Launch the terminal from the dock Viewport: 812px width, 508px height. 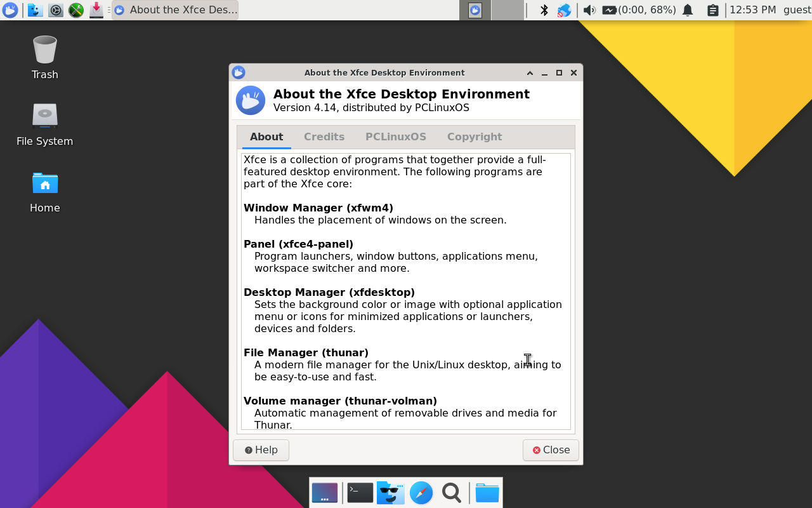point(360,493)
